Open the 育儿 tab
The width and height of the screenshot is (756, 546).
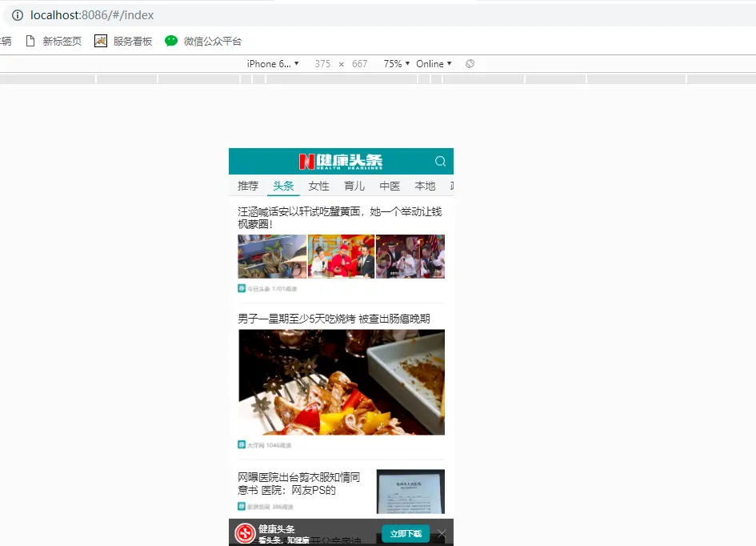pos(354,187)
